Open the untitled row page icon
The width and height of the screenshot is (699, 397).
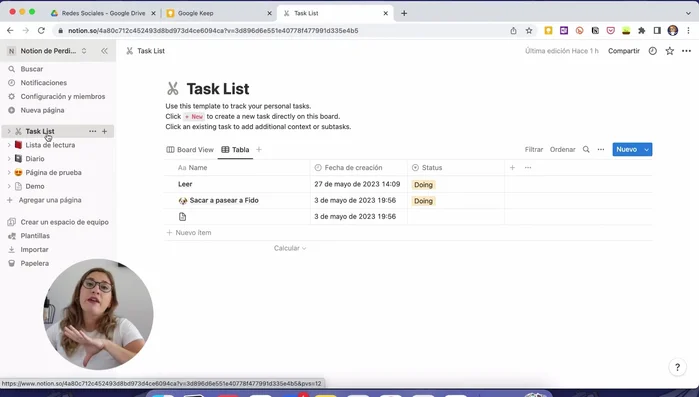coord(182,217)
